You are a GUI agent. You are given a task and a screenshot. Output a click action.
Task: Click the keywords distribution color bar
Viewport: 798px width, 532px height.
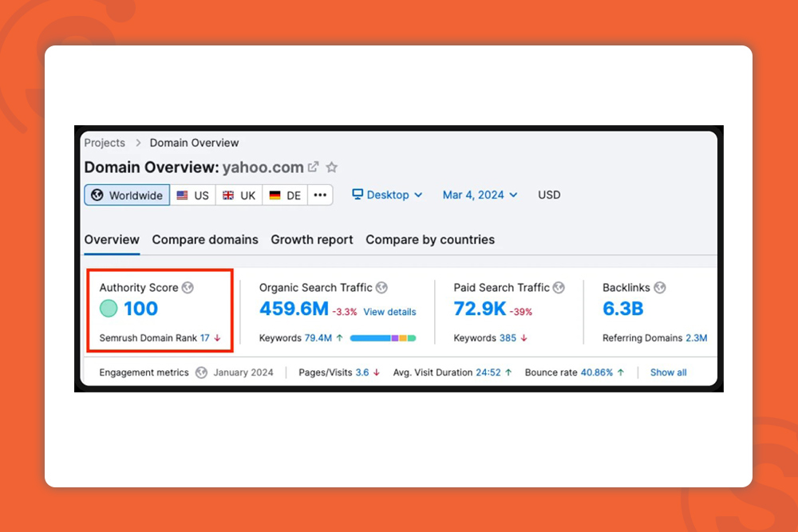(383, 338)
